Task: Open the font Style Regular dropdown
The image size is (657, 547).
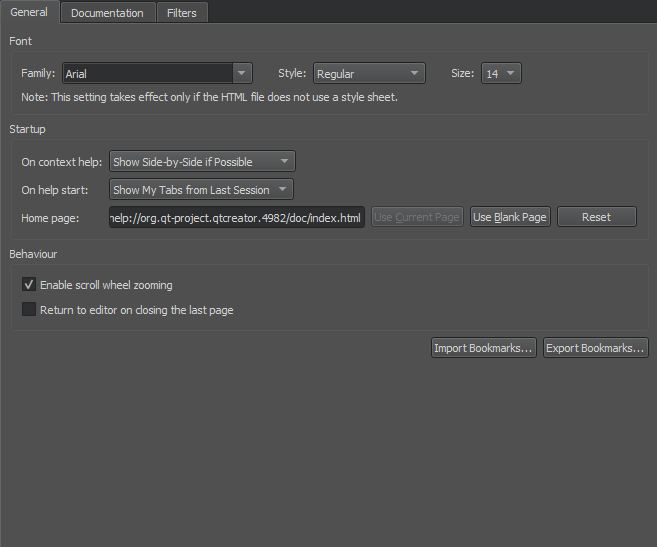Action: (369, 73)
